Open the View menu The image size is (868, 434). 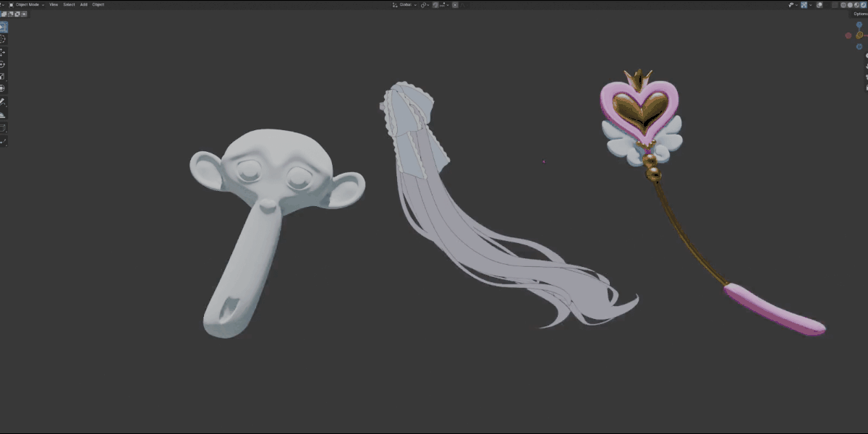coord(54,4)
